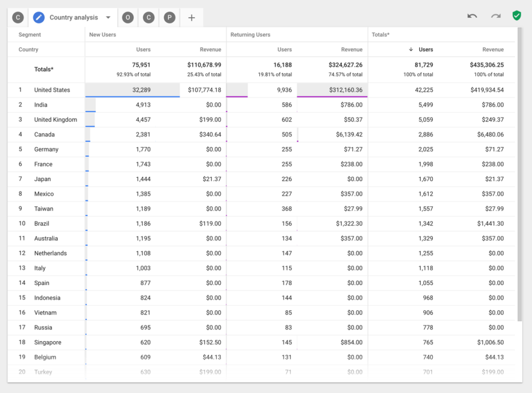532x393 pixels.
Task: Add a new tab with plus icon
Action: coord(192,18)
